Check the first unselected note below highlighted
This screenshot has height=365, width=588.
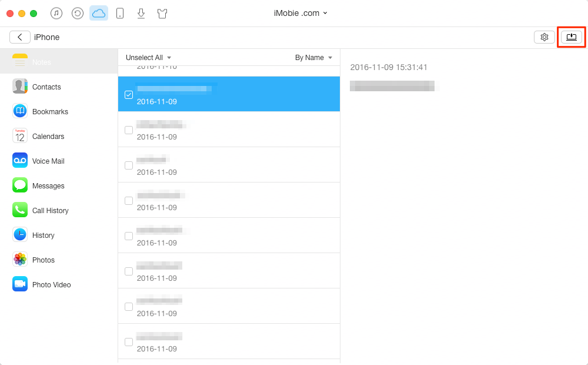[x=129, y=130]
